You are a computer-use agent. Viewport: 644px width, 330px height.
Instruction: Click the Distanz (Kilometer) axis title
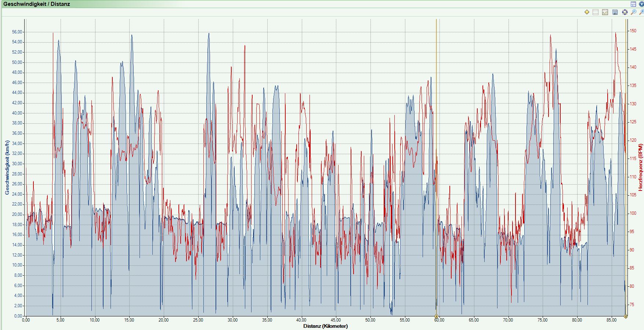point(325,326)
